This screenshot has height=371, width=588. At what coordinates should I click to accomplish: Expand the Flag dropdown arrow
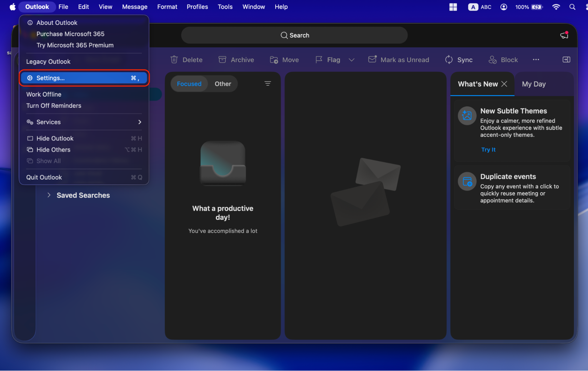click(x=352, y=60)
